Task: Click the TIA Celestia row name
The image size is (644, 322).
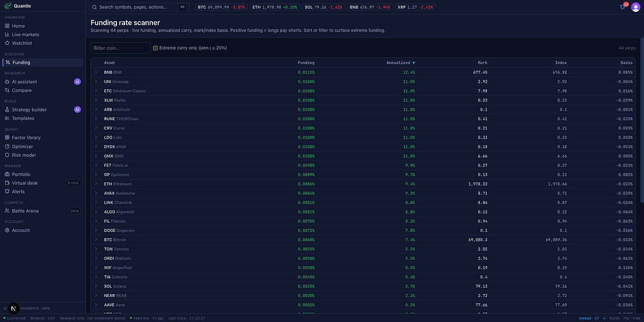Action: [115, 277]
